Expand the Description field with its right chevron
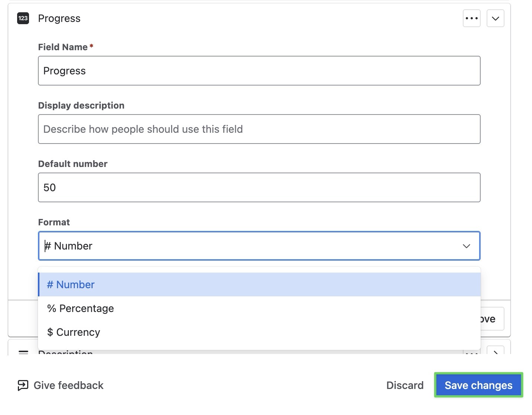532x415 pixels. tap(496, 351)
